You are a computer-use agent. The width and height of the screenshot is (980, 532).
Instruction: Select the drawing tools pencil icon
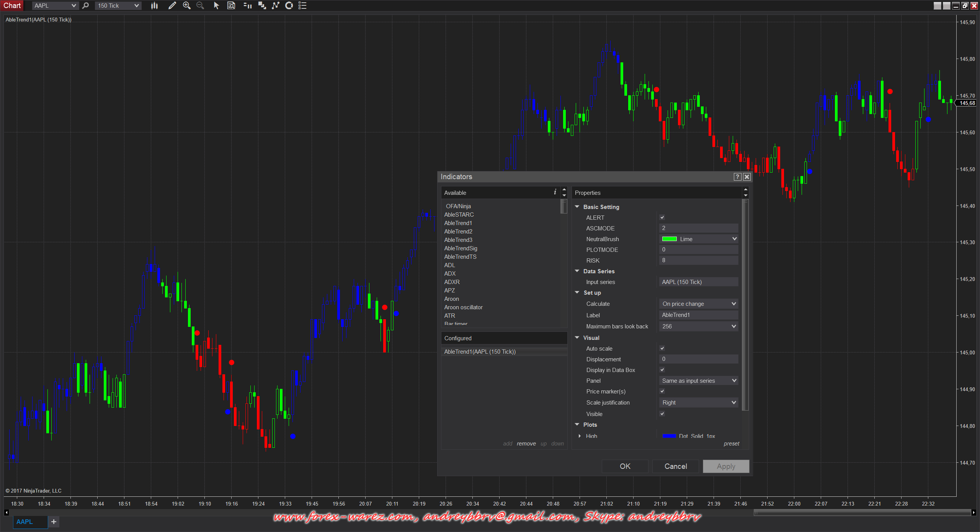(172, 5)
